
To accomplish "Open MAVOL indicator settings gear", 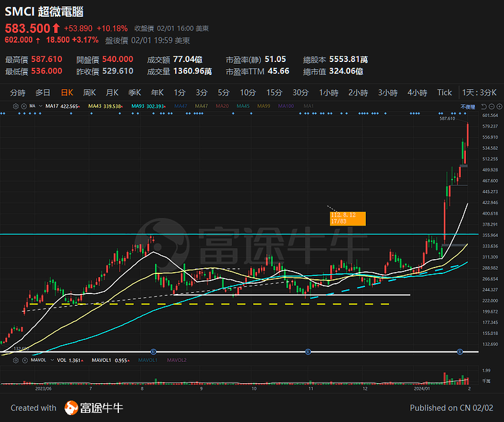I will click(16, 361).
